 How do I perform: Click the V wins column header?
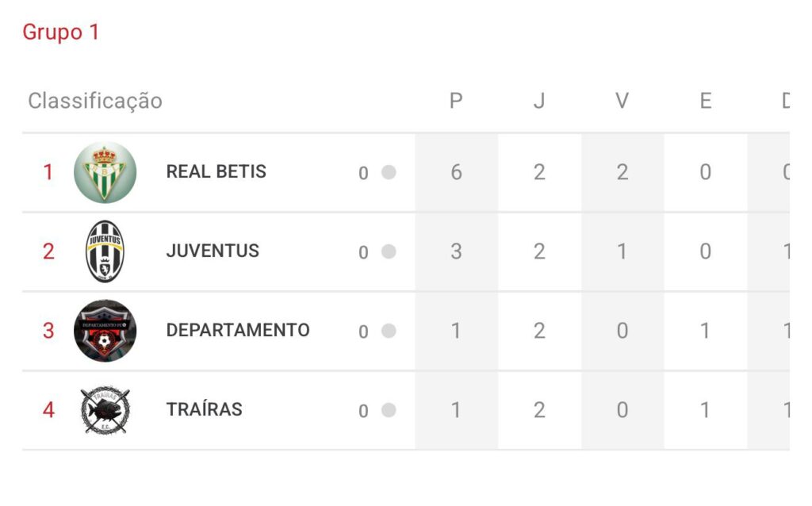click(x=622, y=101)
